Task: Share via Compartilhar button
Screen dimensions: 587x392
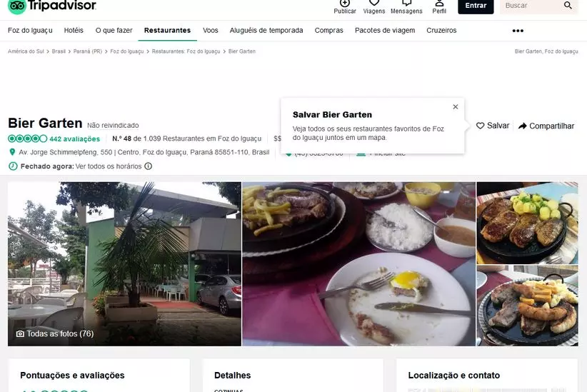Action: coord(546,126)
